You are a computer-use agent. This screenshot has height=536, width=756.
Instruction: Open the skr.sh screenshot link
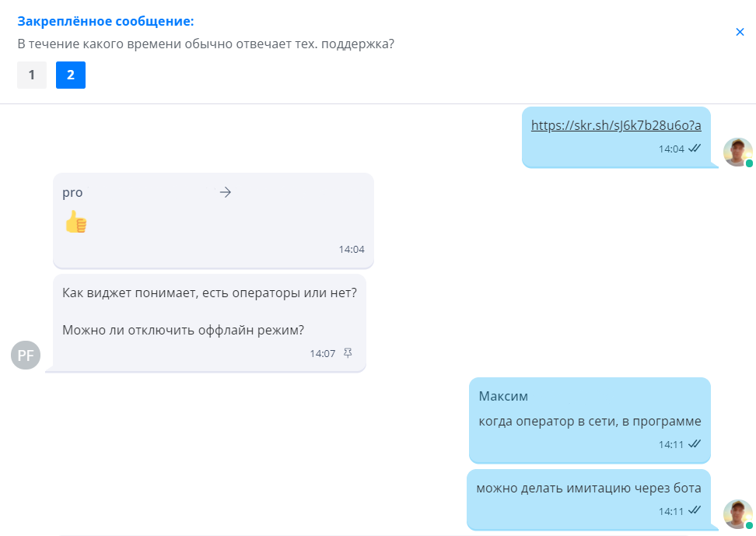pyautogui.click(x=616, y=125)
